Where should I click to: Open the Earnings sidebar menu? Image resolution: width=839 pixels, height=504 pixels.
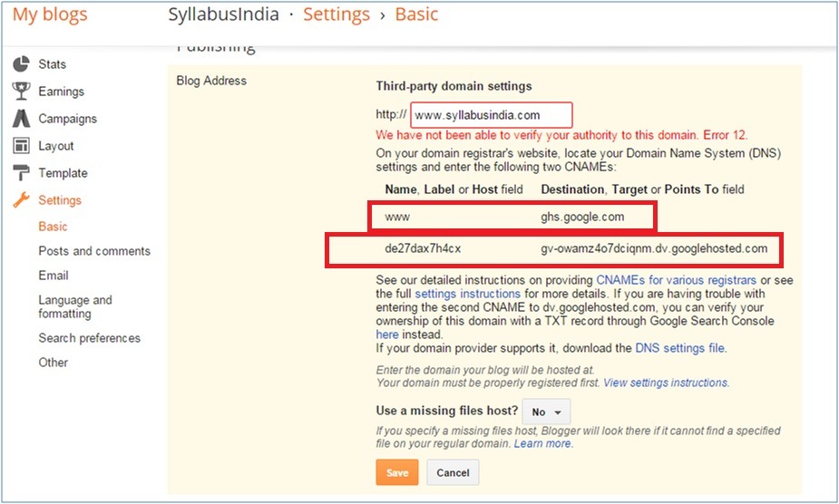coord(61,92)
